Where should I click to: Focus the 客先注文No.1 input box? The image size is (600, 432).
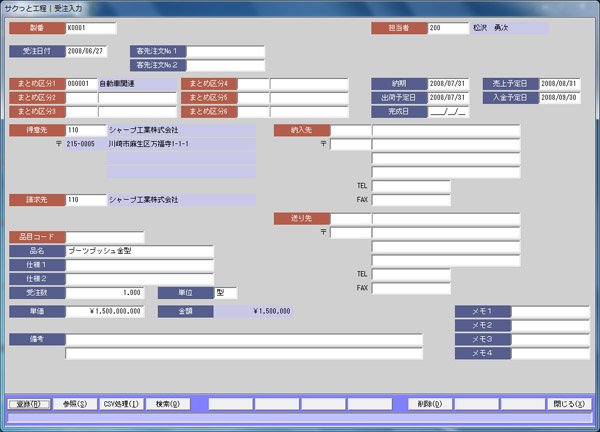coord(225,51)
